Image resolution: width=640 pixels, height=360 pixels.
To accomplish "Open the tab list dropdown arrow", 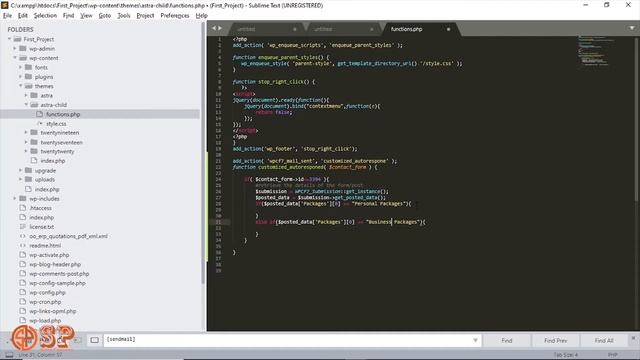I will (632, 28).
